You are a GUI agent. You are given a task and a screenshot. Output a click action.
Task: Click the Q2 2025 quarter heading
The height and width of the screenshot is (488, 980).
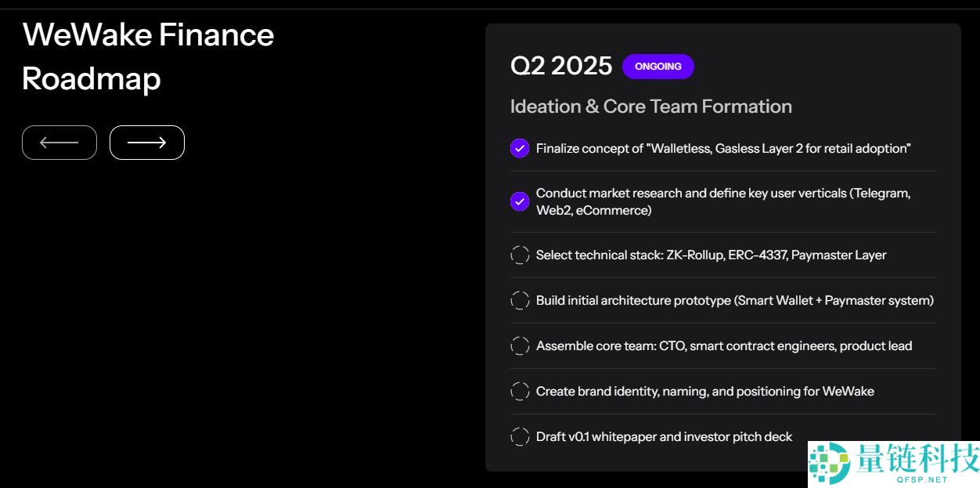pos(561,66)
